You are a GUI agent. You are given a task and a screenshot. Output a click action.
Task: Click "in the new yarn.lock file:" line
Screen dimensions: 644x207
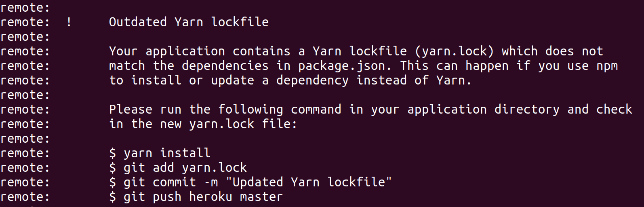(x=203, y=124)
